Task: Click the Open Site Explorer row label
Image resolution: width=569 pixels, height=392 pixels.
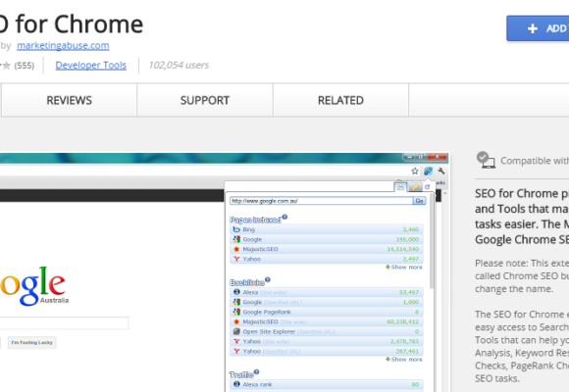Action: (269, 331)
